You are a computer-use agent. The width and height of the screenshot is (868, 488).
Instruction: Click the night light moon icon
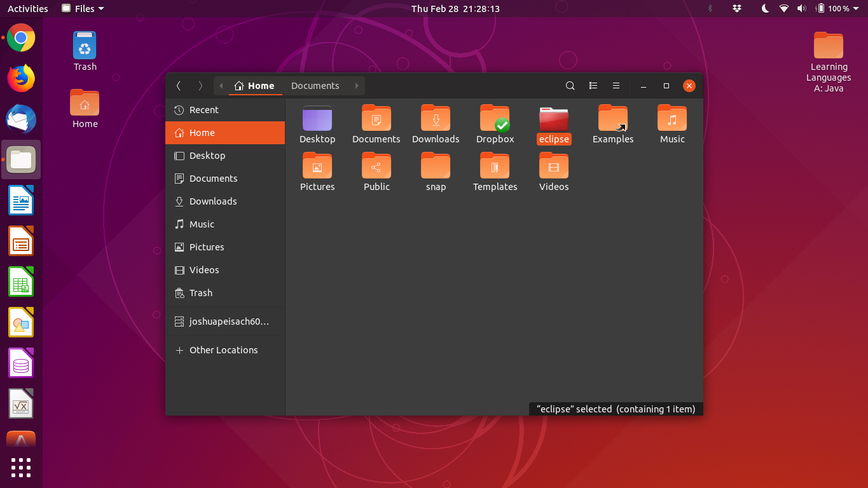[766, 9]
